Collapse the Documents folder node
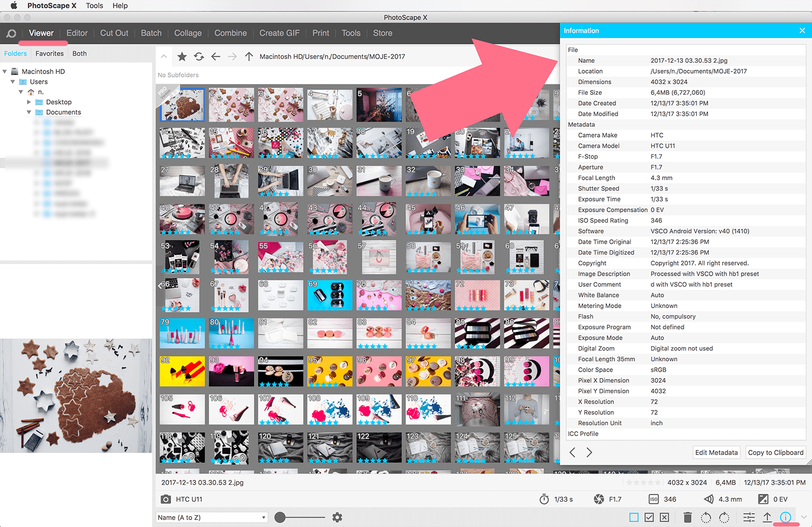This screenshot has height=527, width=812. click(x=29, y=112)
